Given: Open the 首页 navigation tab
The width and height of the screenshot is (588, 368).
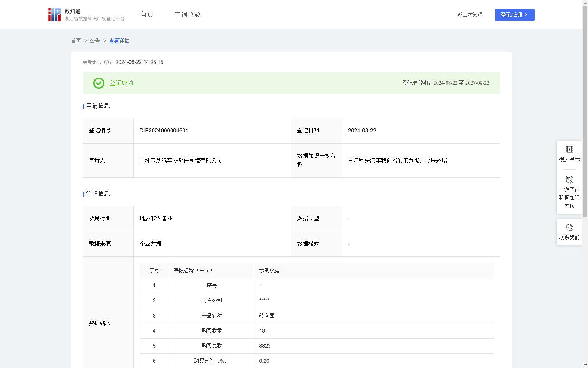Looking at the screenshot, I should (147, 15).
